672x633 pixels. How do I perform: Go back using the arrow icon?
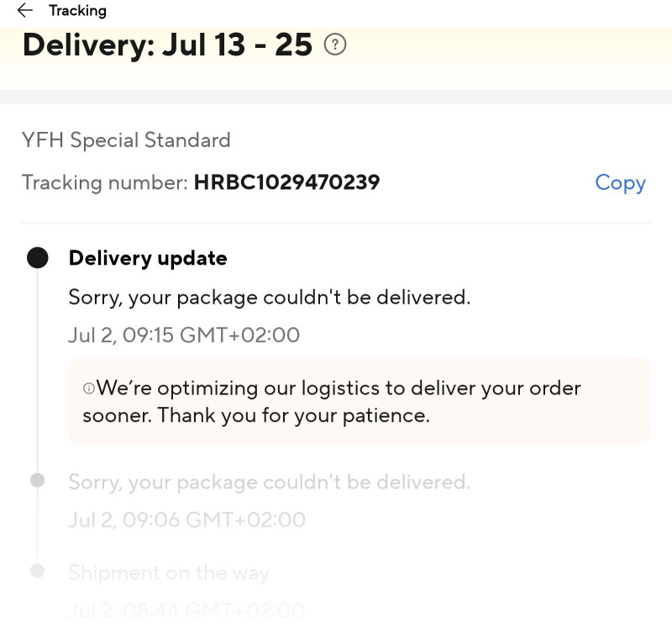coord(25,11)
